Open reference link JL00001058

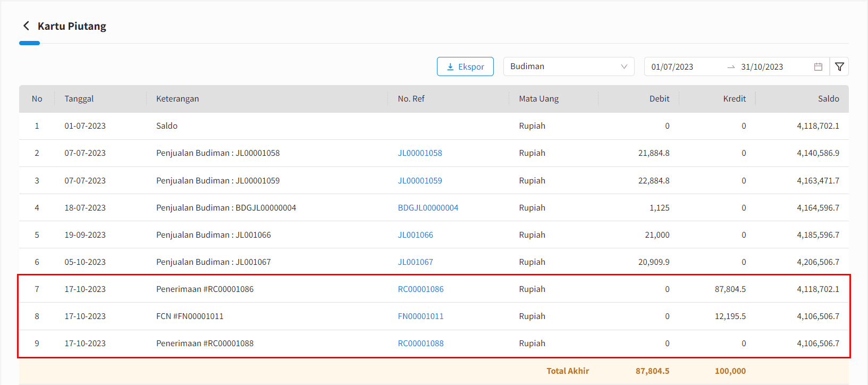click(420, 153)
